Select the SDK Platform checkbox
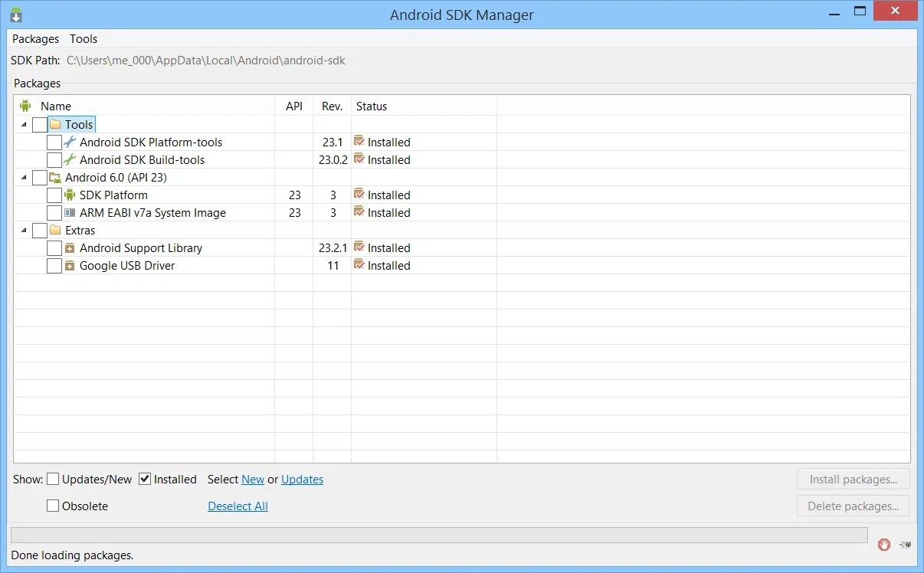 pyautogui.click(x=54, y=195)
